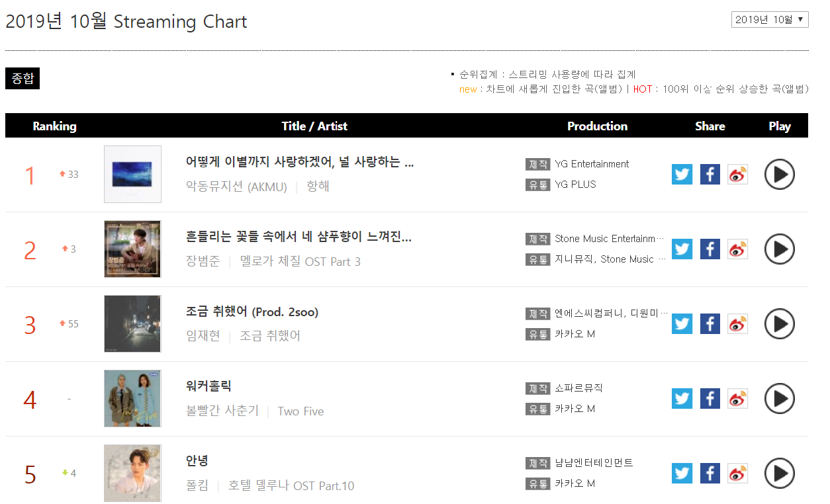Image resolution: width=830 pixels, height=504 pixels.
Task: Open 조금 취했어 (Prod. 2soo) title link
Action: tap(252, 312)
